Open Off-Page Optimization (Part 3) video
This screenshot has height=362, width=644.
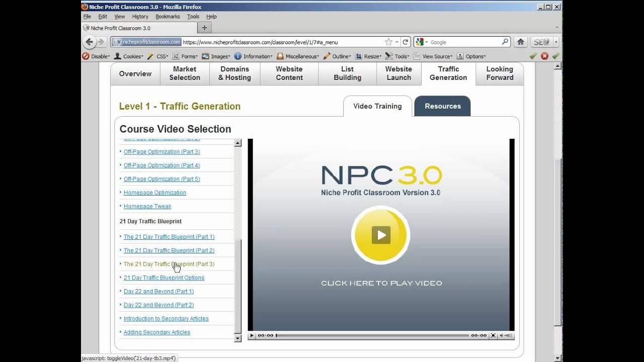(162, 152)
